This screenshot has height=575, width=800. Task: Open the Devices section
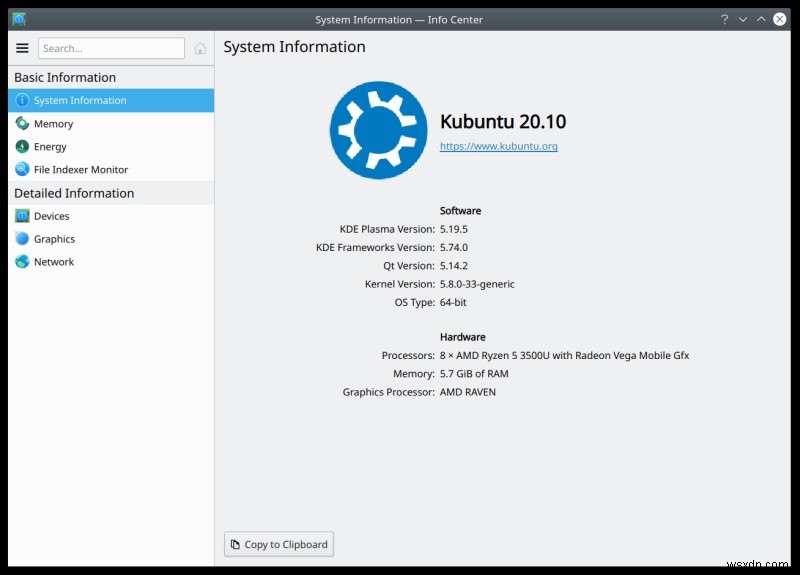click(x=111, y=216)
